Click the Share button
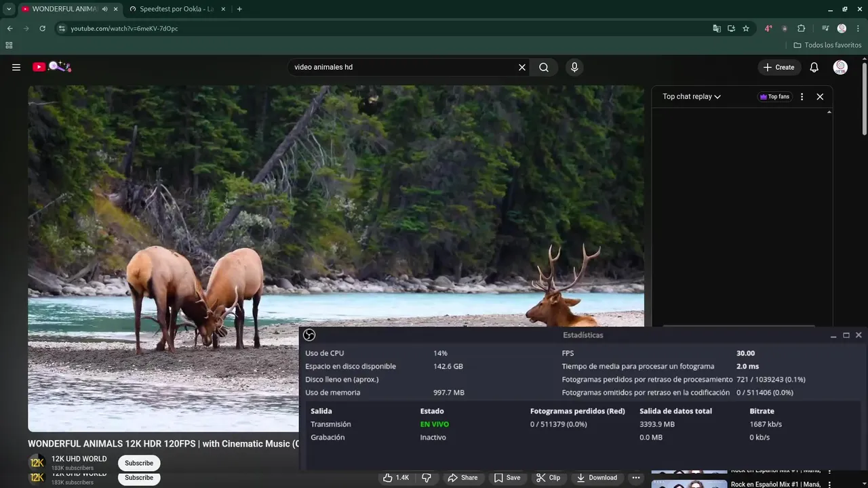 tap(462, 478)
